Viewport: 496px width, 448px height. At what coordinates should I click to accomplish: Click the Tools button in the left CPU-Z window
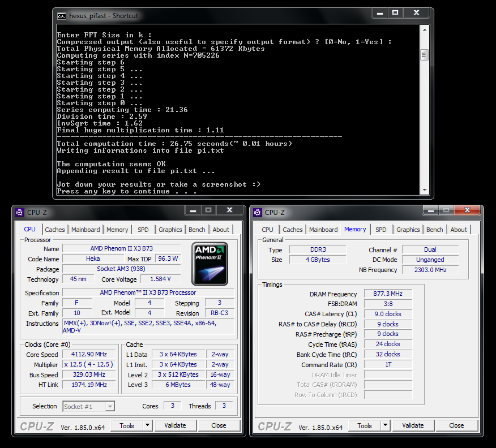[127, 425]
